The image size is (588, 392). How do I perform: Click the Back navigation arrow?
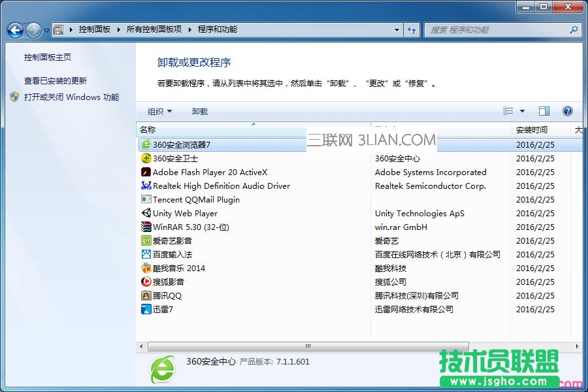[x=16, y=30]
